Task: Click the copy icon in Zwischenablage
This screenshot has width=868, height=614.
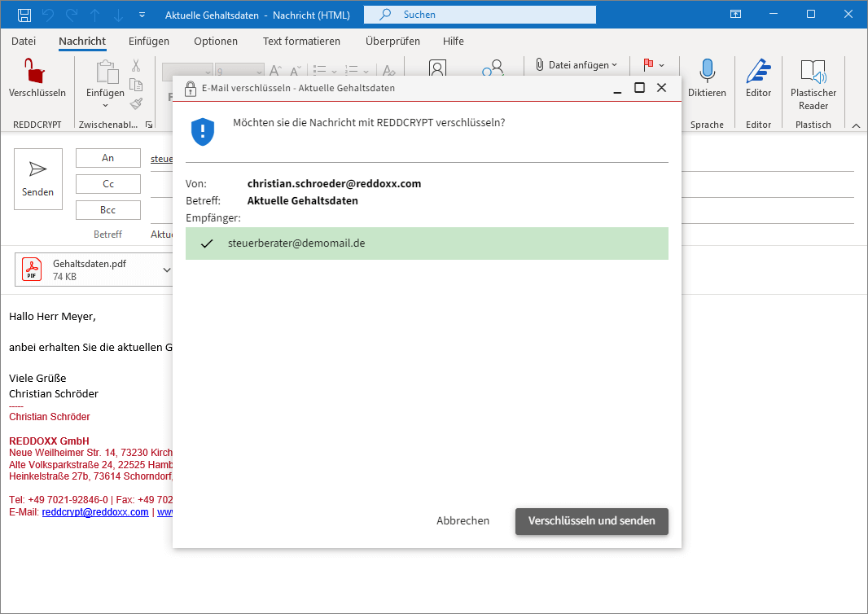Action: tap(136, 84)
